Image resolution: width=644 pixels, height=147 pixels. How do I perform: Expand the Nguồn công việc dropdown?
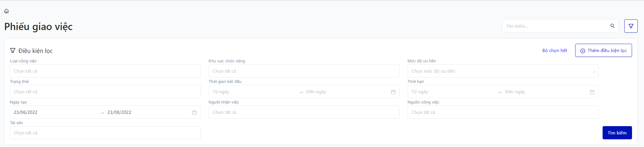(503, 112)
